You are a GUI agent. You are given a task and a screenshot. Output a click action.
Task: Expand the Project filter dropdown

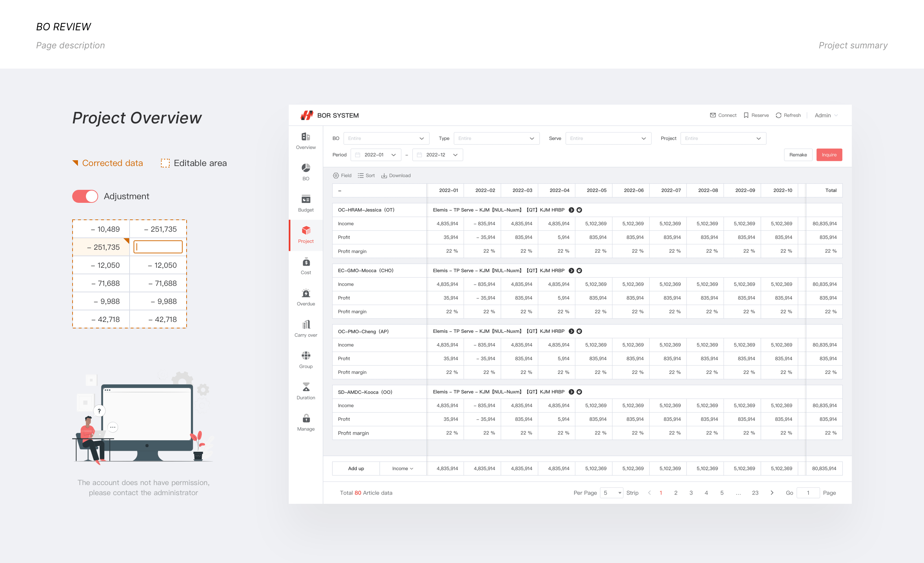[x=723, y=138]
